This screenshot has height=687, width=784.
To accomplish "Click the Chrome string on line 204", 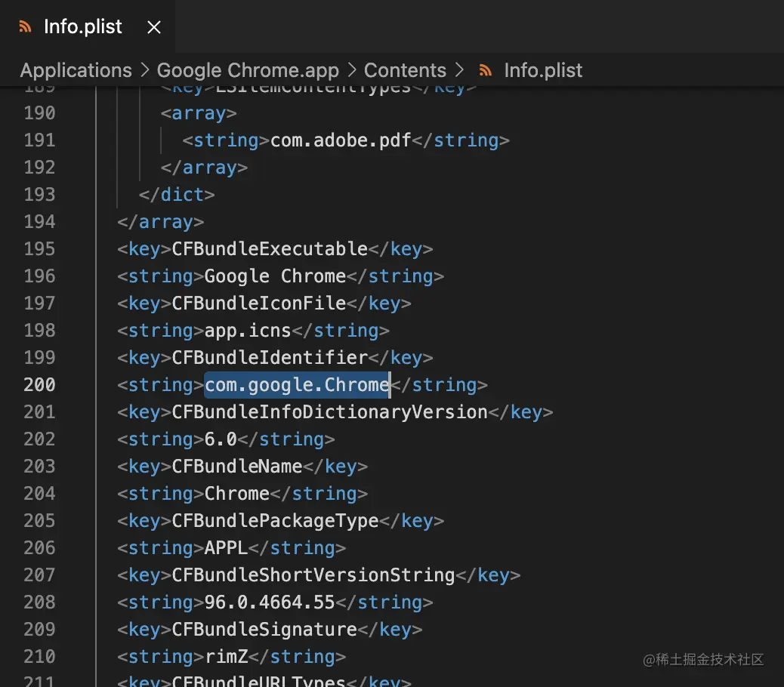I will [237, 494].
